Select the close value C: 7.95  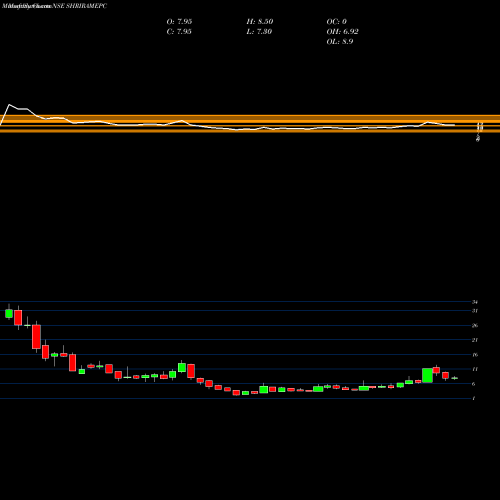[x=179, y=32]
